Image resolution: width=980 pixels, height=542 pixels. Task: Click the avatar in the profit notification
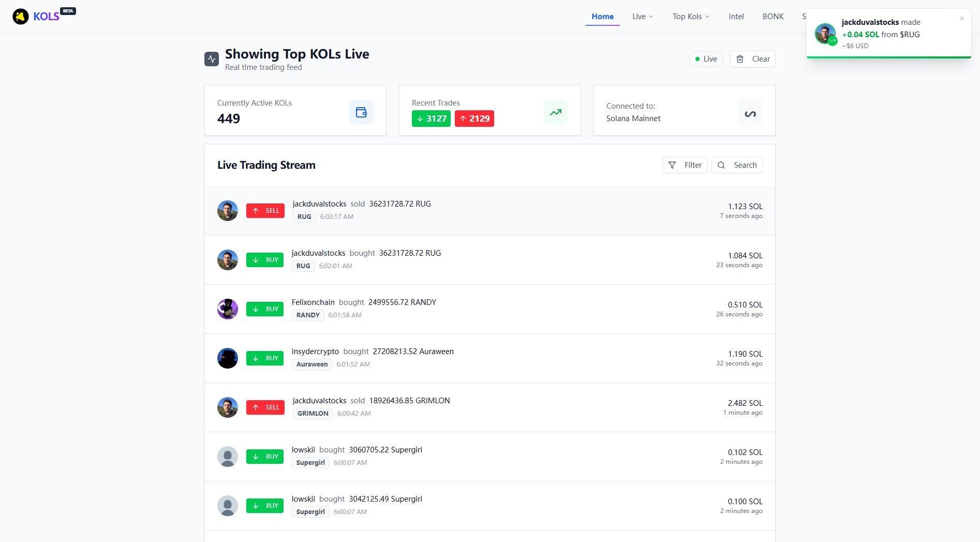click(x=825, y=34)
